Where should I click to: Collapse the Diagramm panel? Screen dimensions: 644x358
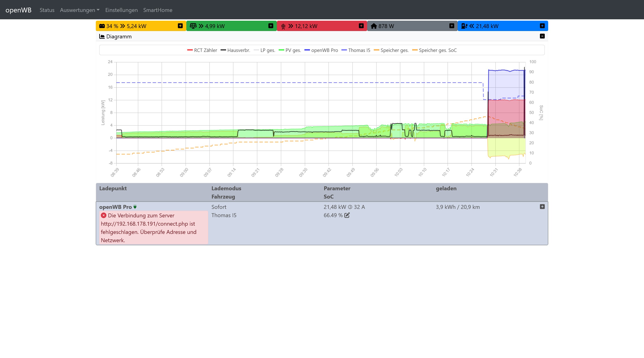coord(542,36)
